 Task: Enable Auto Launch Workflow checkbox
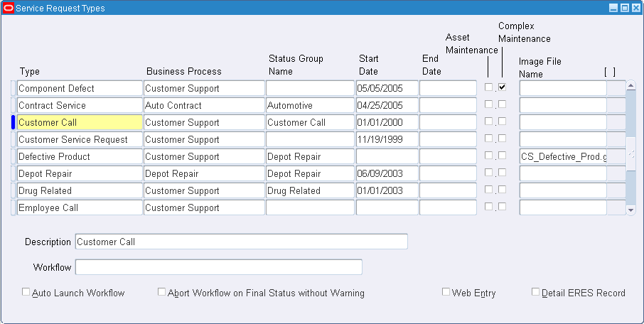(26, 292)
